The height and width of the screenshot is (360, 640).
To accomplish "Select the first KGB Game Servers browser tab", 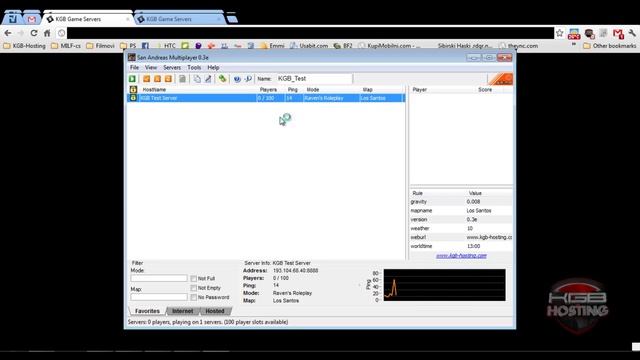I will coord(88,19).
